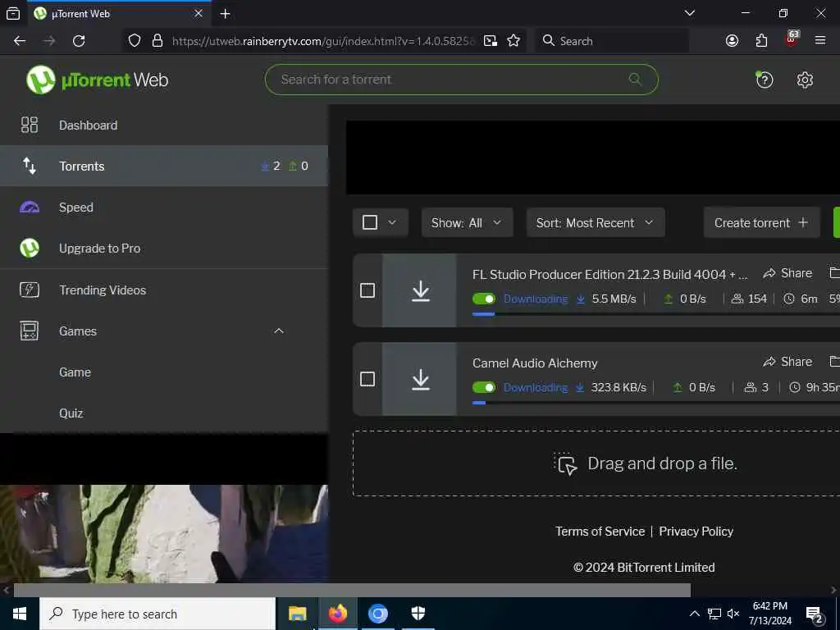Viewport: 840px width, 630px height.
Task: Click Windows Type here to search box
Action: tap(157, 614)
